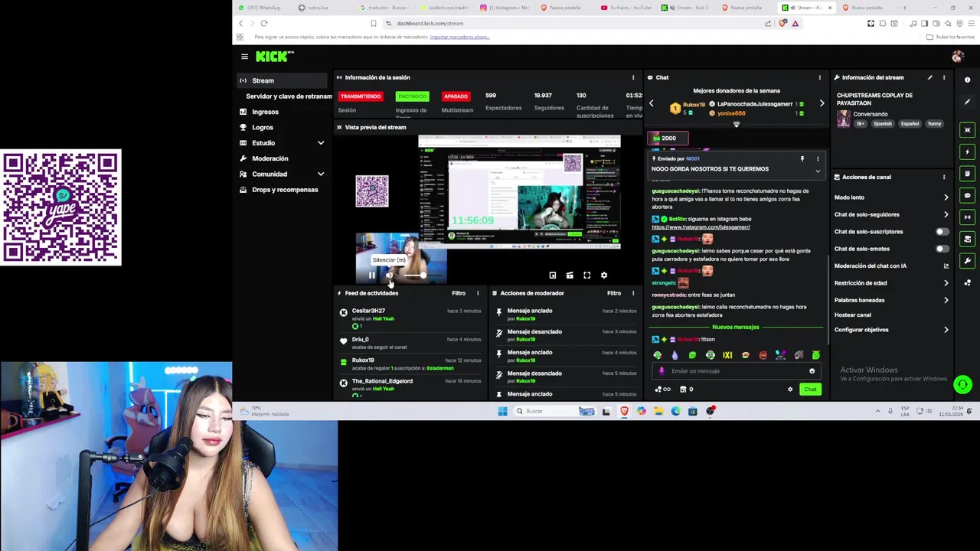
Task: Open preview fullscreen mode
Action: pos(586,275)
